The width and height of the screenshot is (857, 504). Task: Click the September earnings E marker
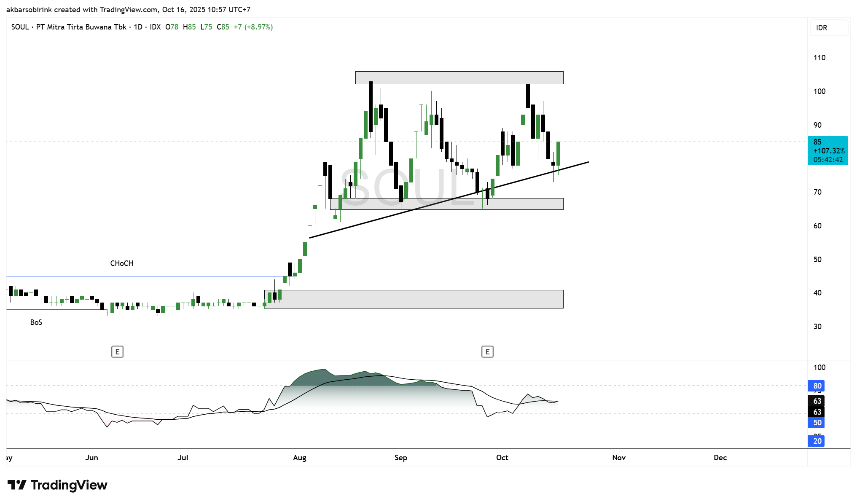point(487,351)
